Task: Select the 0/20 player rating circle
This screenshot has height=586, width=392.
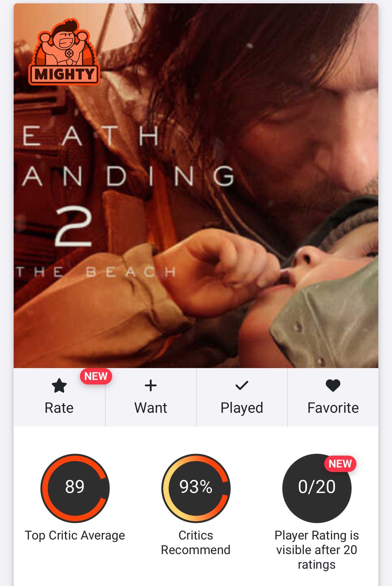Action: pyautogui.click(x=317, y=488)
